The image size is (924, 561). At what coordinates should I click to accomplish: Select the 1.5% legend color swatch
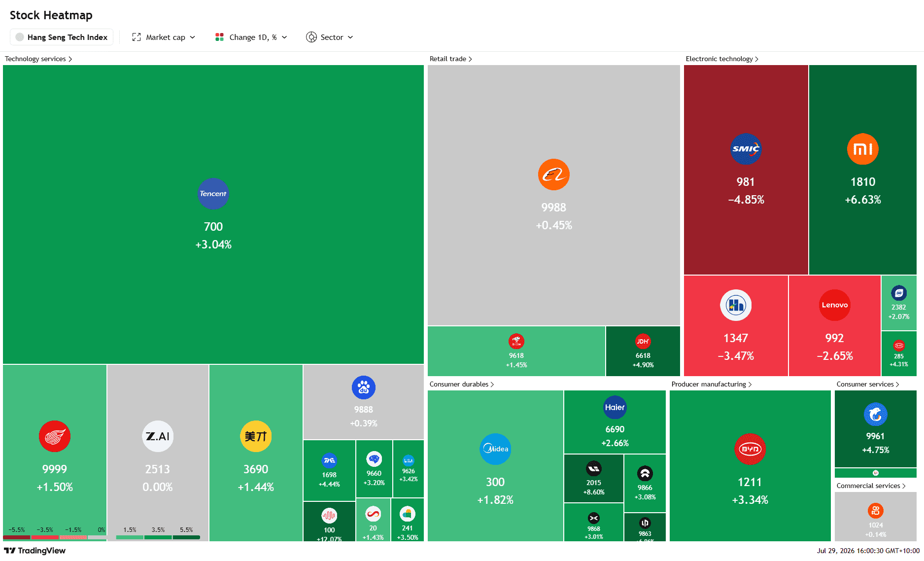coord(130,537)
